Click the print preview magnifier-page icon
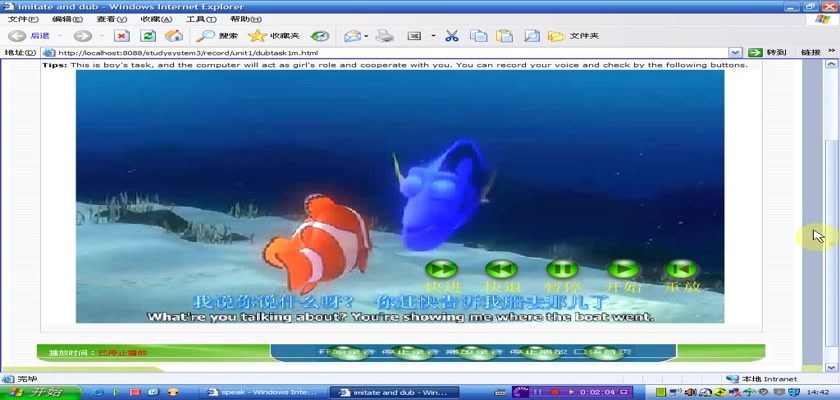 pos(531,36)
